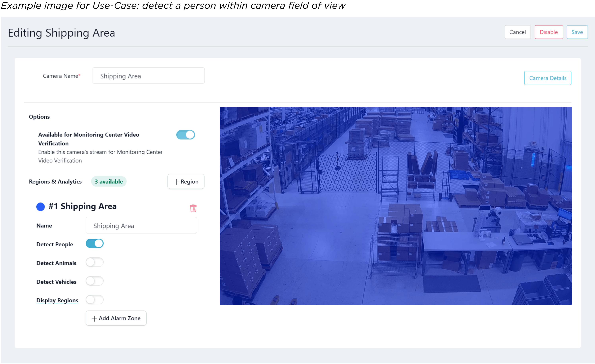Save the camera settings
This screenshot has width=595, height=364.
pyautogui.click(x=577, y=32)
